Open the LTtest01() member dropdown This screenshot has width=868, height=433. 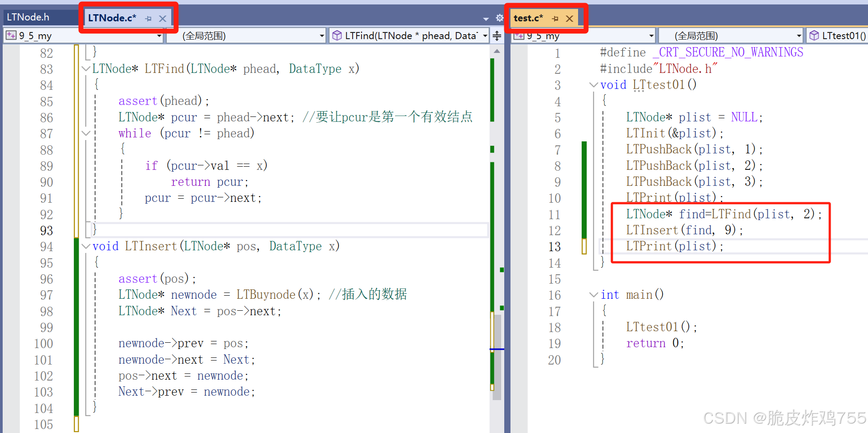[837, 36]
